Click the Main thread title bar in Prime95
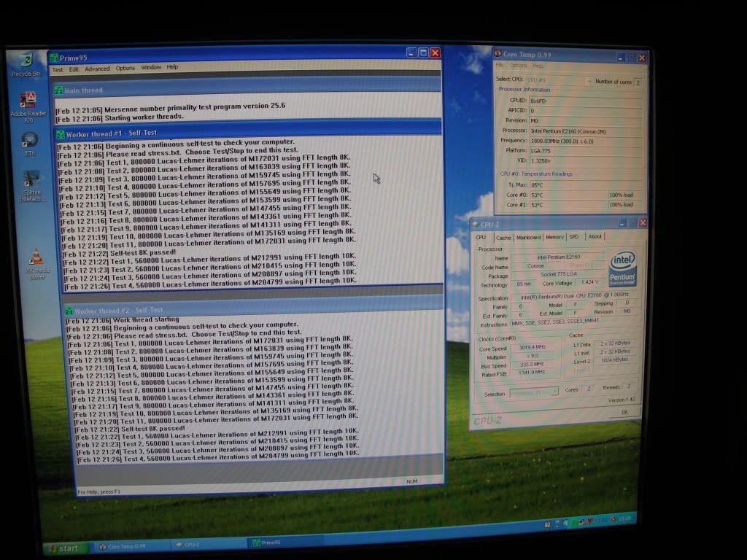 pyautogui.click(x=248, y=87)
